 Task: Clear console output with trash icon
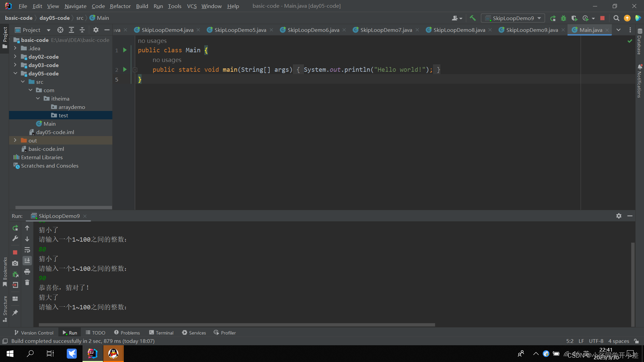coord(27,283)
